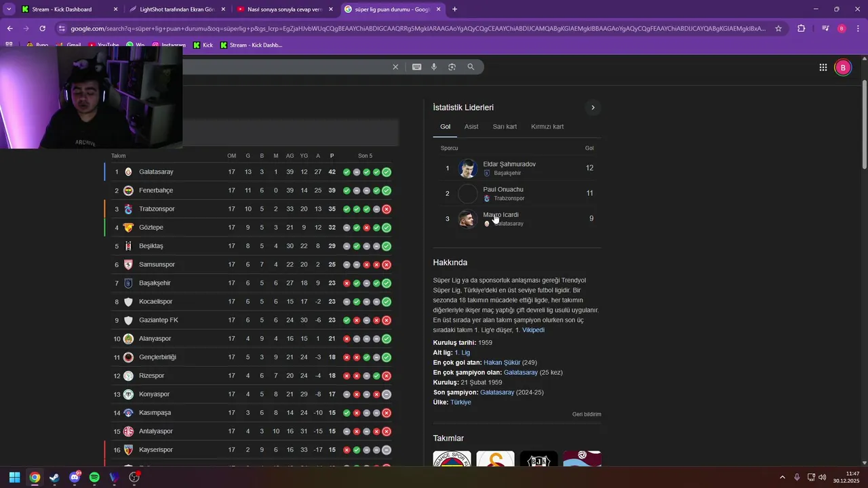Open Eldar Şahmuradov player row
This screenshot has height=488, width=868.
tap(517, 168)
